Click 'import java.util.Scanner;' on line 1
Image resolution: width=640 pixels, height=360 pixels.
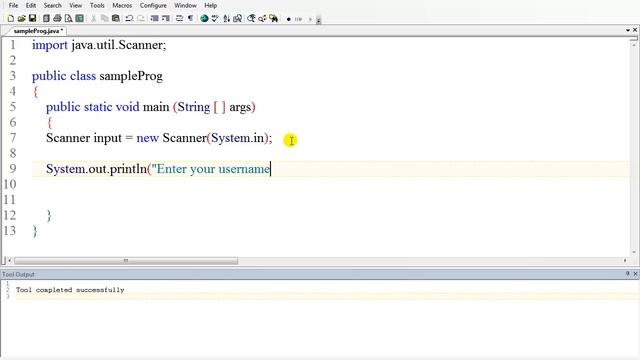(99, 45)
